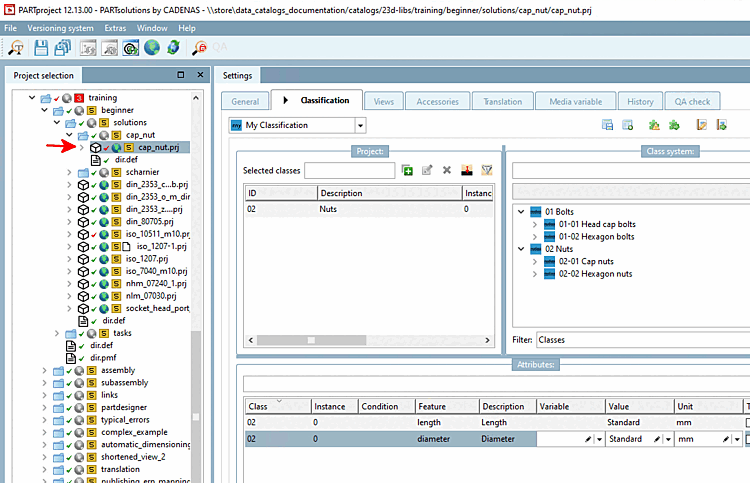Collapse the 01 Bolts class node
The width and height of the screenshot is (750, 483).
(x=521, y=211)
